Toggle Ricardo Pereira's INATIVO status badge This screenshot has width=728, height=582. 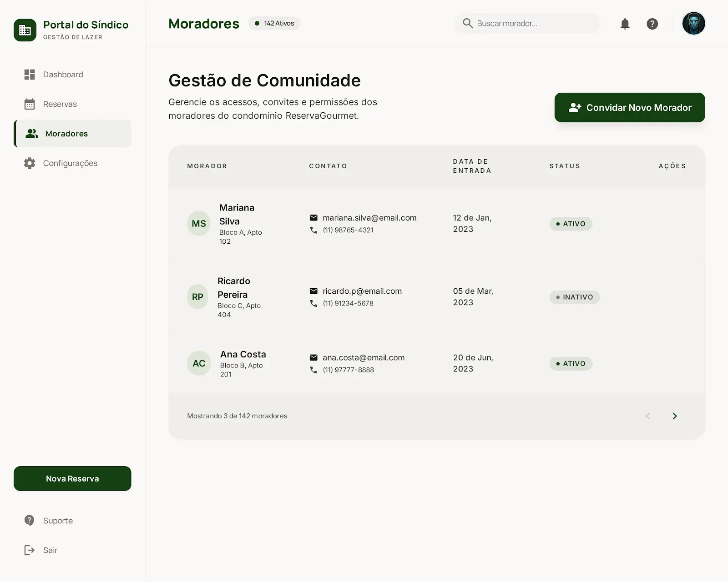click(x=574, y=297)
